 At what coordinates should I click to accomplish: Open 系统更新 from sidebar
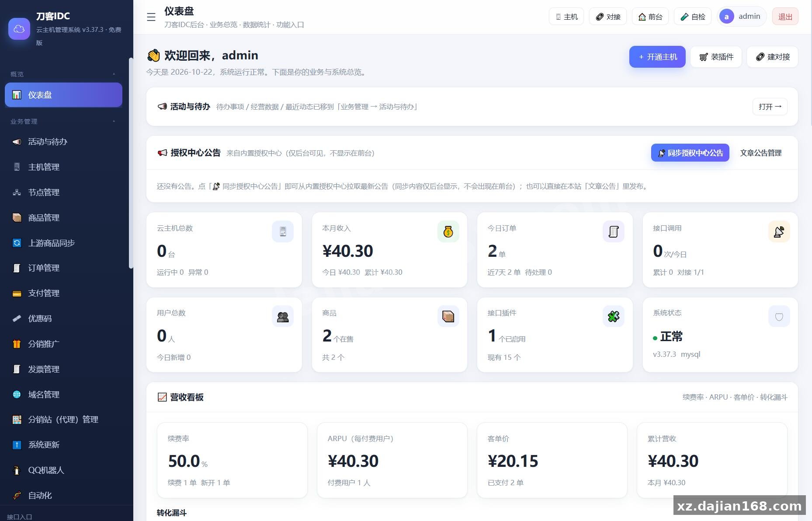point(63,445)
